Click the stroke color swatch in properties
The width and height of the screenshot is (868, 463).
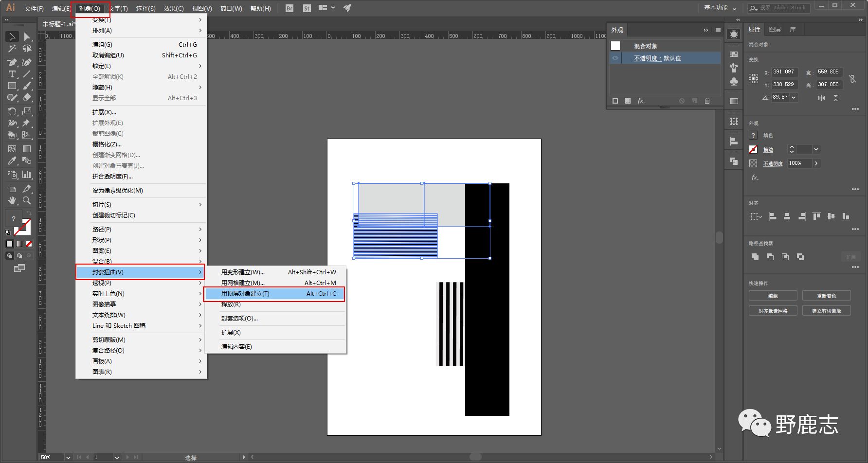pos(753,149)
